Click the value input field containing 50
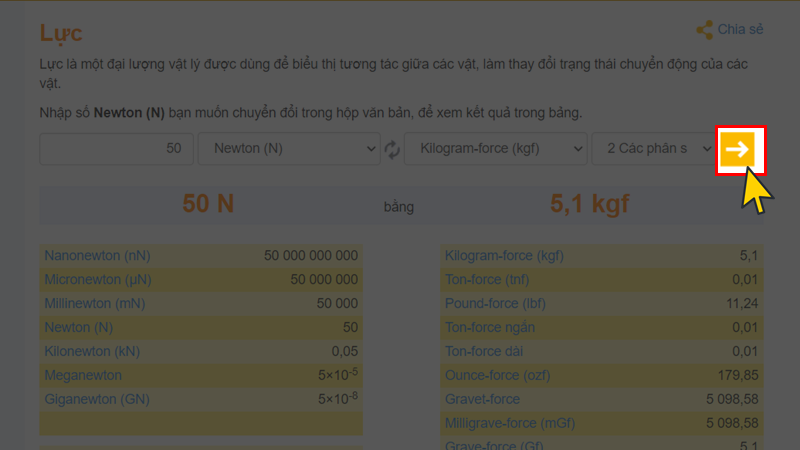The height and width of the screenshot is (450, 800). tap(116, 149)
